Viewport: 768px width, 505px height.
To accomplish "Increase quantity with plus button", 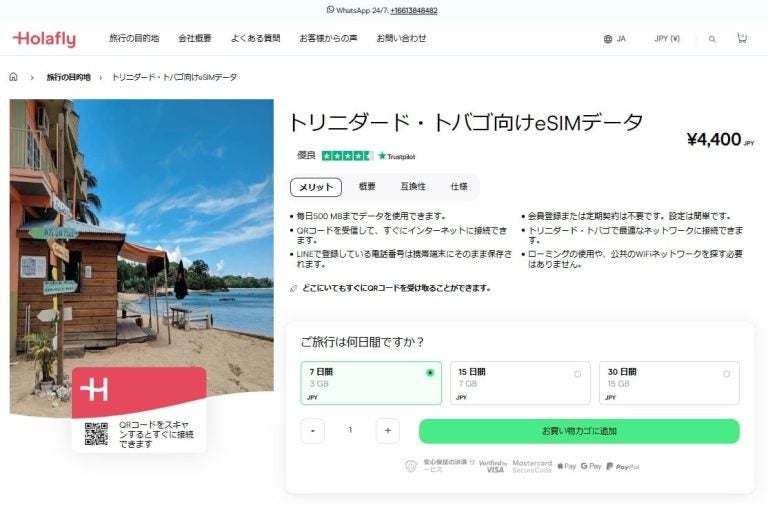I will 387,431.
